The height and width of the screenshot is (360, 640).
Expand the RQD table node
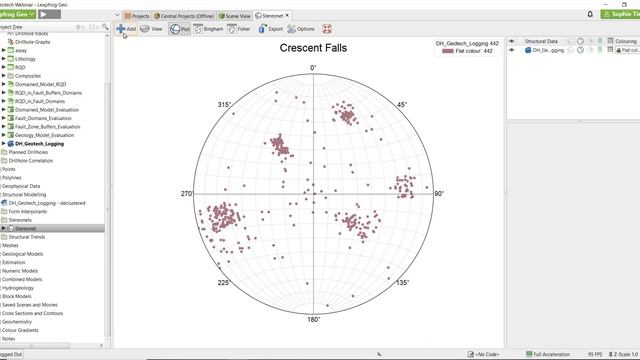tap(4, 67)
